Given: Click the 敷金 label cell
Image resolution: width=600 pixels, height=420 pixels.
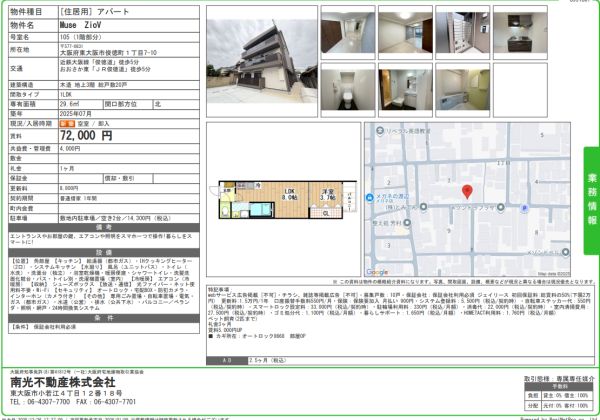Looking at the screenshot, I should click(x=33, y=158).
